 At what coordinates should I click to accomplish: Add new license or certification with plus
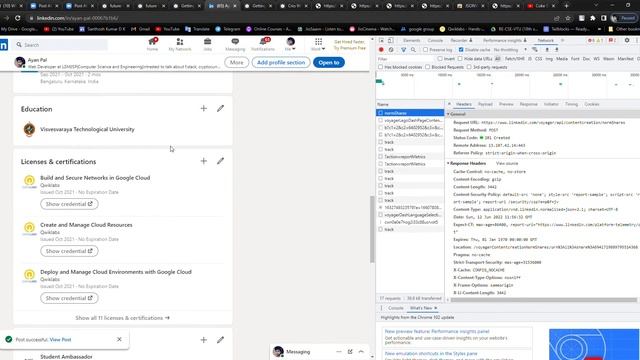click(204, 161)
